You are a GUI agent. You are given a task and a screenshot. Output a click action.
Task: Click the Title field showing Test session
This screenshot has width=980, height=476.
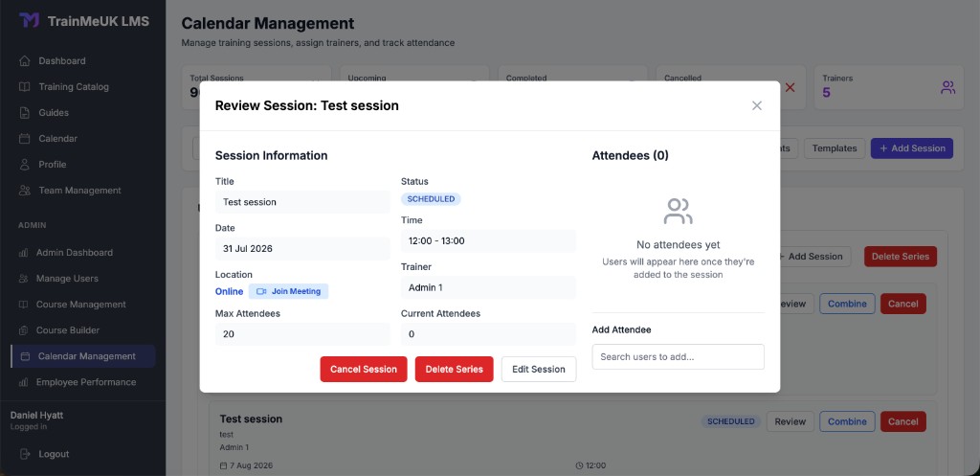(302, 202)
